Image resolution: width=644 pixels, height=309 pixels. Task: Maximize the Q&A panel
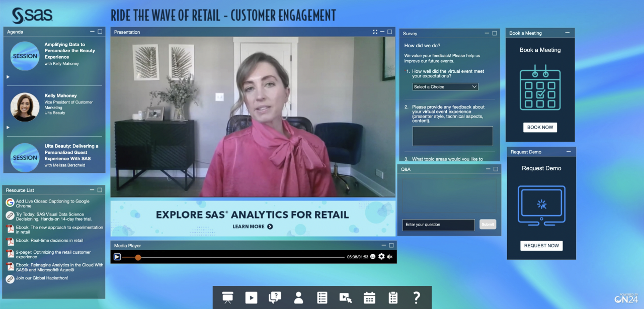click(496, 169)
